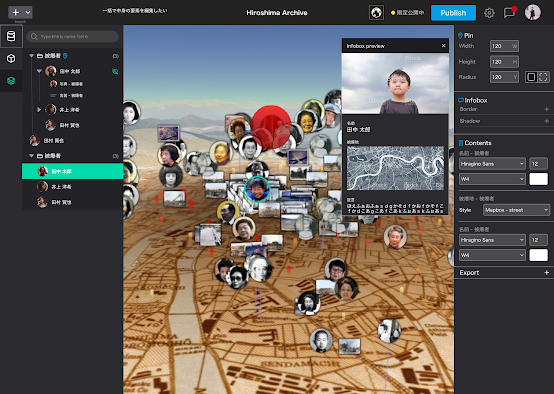Click the blue Publish button
This screenshot has width=554, height=394.
pos(453,13)
